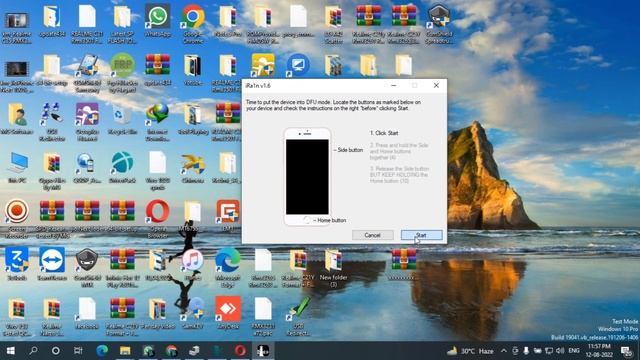Click the 'Side button' label beside phone
Screen dimensions: 640x360
350,150
